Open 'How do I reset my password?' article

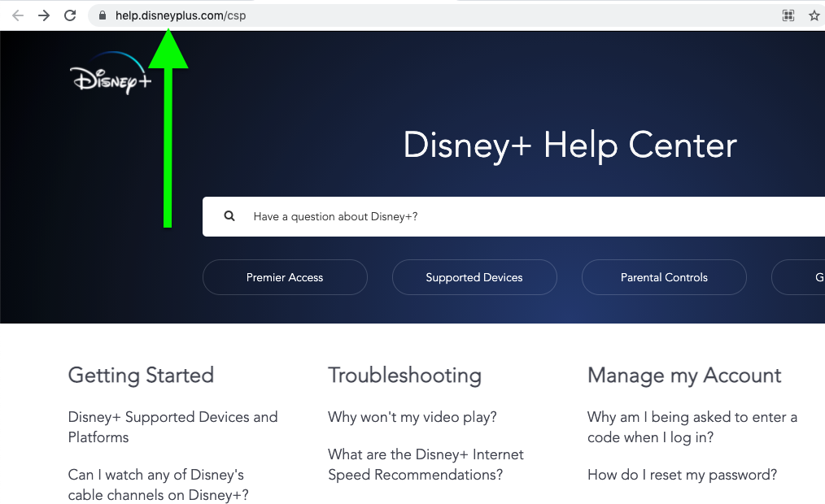682,475
